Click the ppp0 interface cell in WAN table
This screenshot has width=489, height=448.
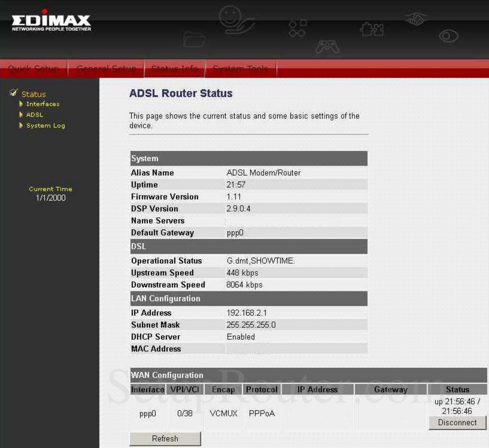[x=148, y=414]
